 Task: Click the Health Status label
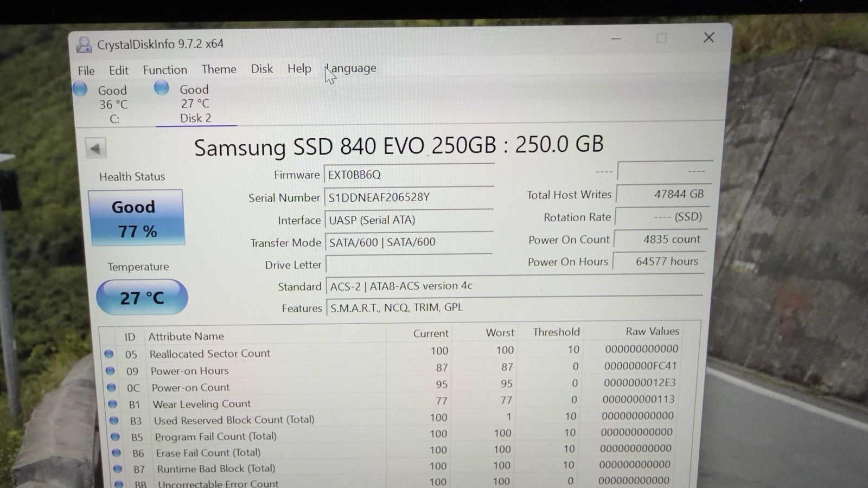(132, 176)
